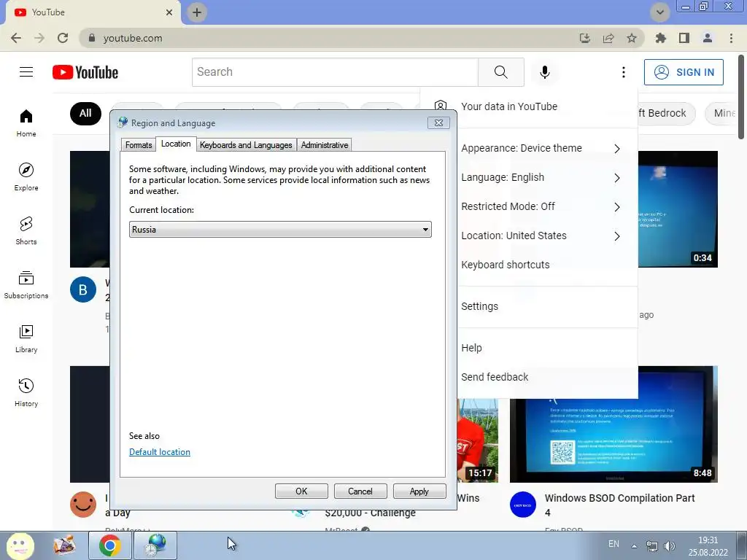Open the 0:34 video thumbnail

(x=678, y=209)
